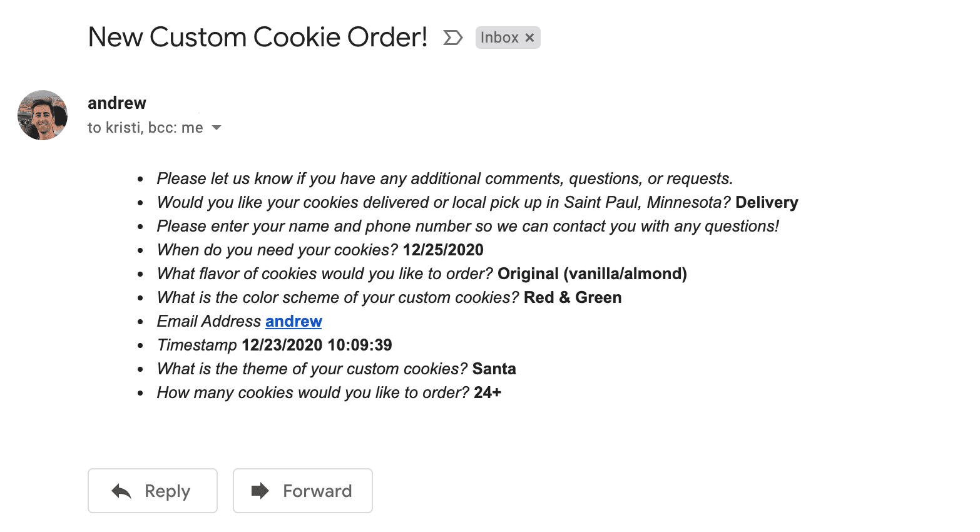Click the 'to kristi, bcc: me' recipients line
980x532 pixels.
tap(145, 128)
